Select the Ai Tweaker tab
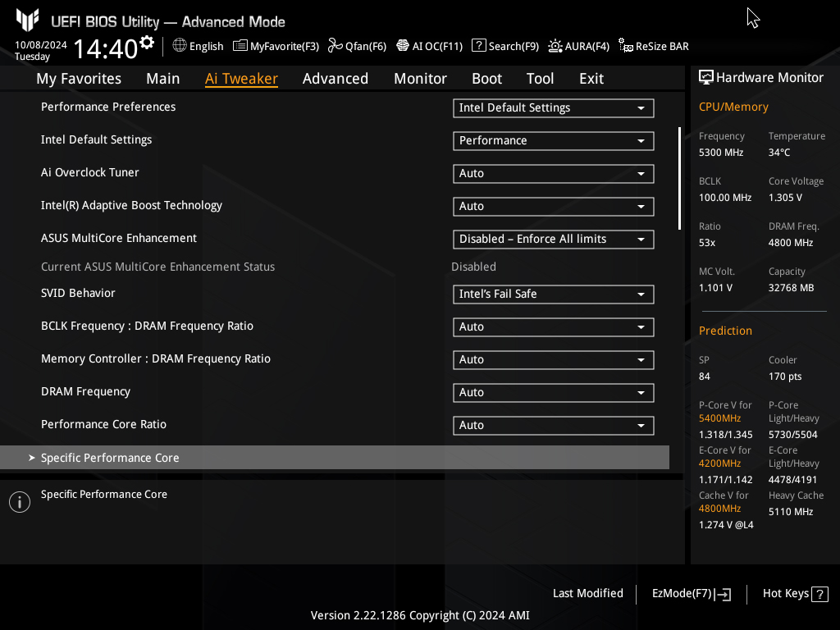 click(241, 79)
